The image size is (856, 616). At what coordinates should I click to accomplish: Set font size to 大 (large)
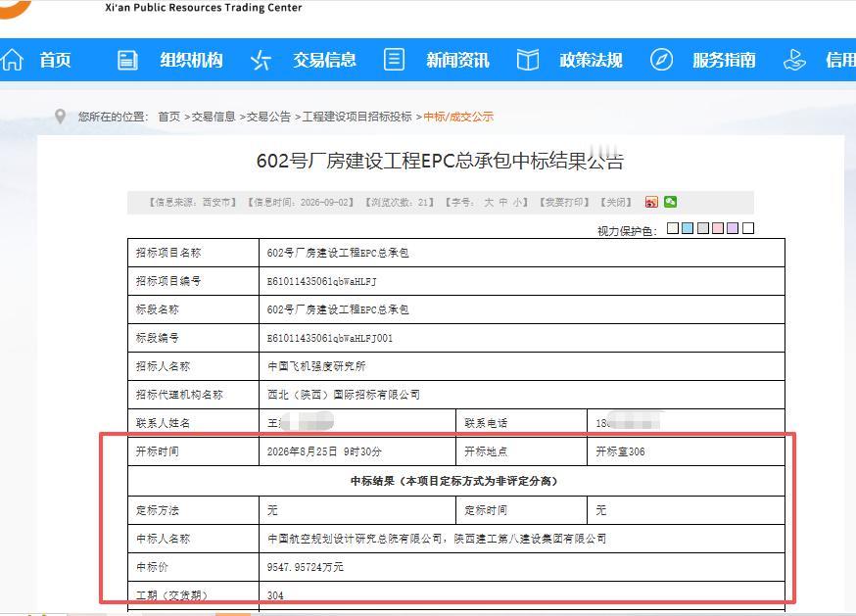click(489, 202)
